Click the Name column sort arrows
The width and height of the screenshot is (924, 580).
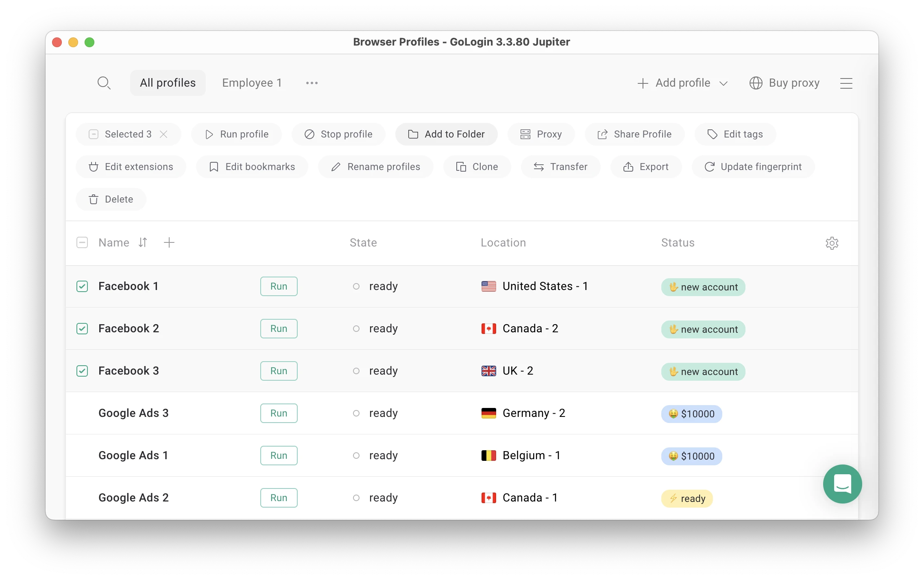[143, 242]
